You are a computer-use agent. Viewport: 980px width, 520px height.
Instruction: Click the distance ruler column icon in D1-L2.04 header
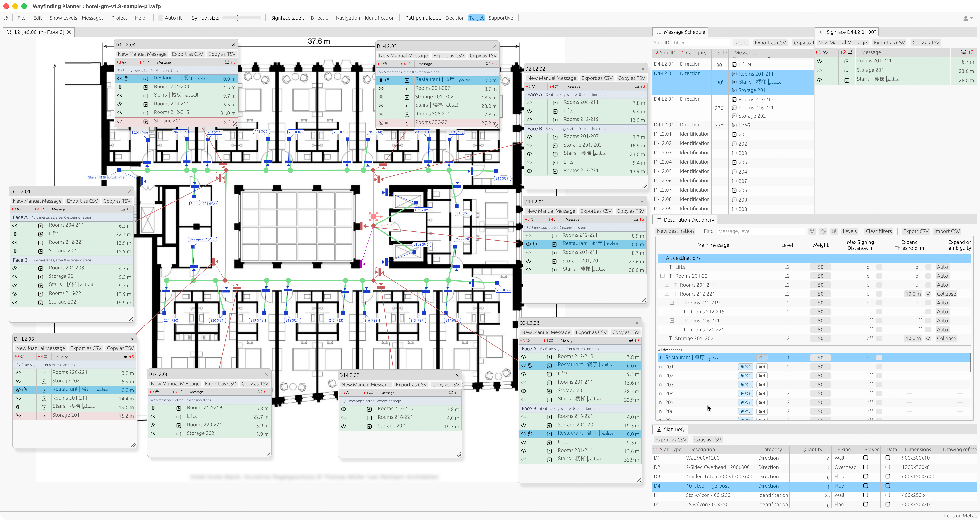[x=227, y=62]
